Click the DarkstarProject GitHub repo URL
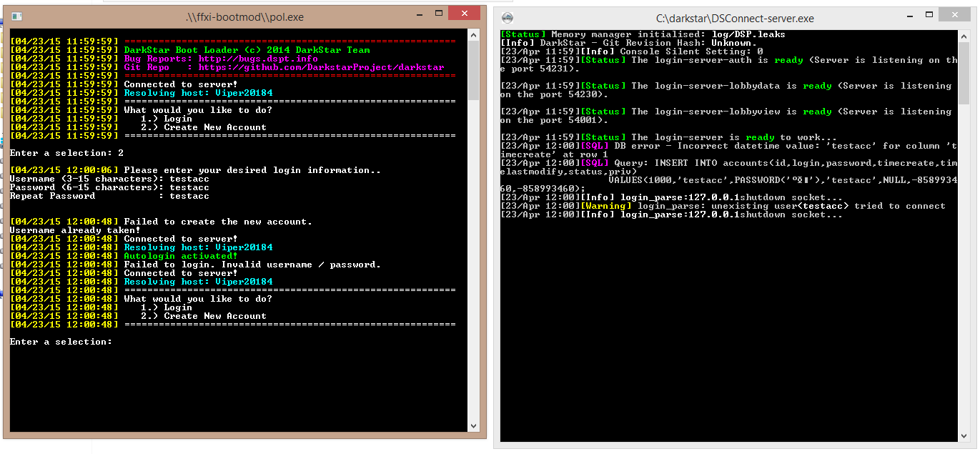The height and width of the screenshot is (454, 980). coord(321,67)
